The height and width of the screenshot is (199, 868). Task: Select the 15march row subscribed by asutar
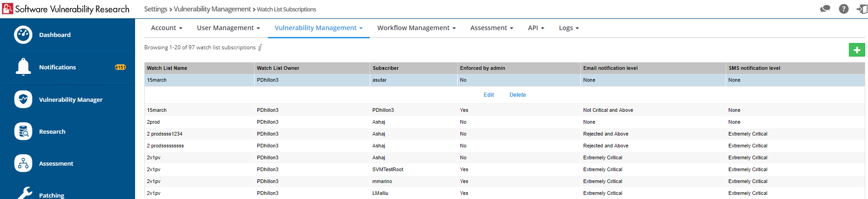[504, 80]
